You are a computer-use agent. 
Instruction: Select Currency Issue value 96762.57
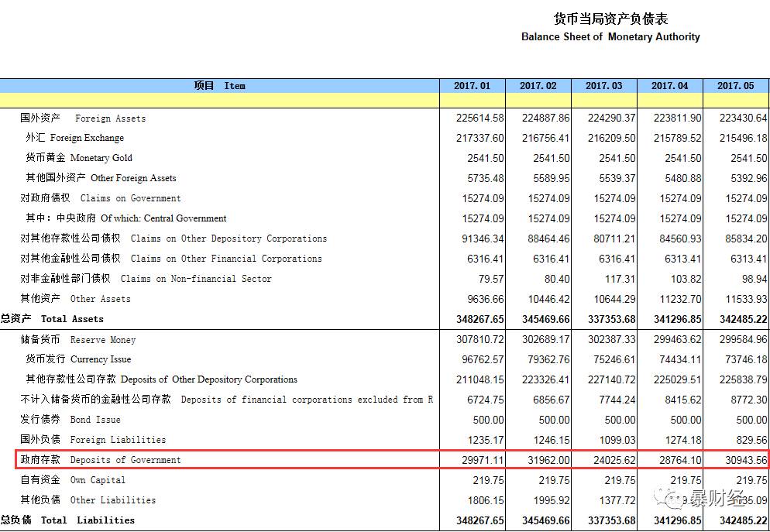pyautogui.click(x=483, y=360)
